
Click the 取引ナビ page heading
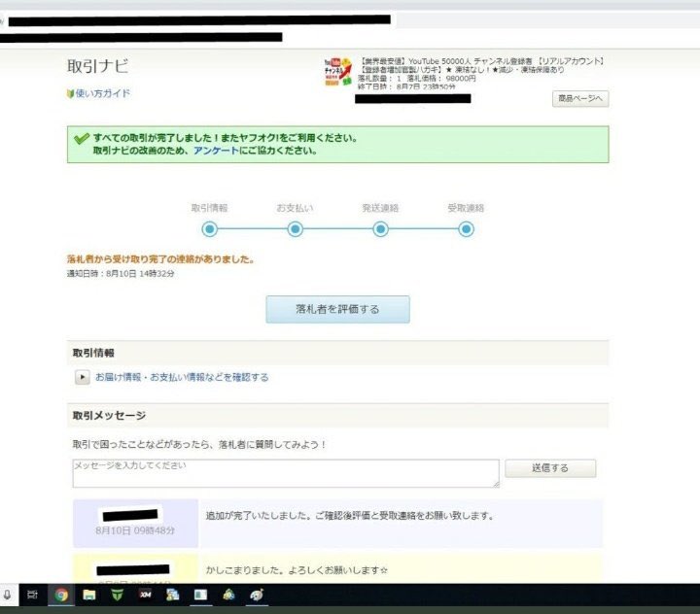98,66
